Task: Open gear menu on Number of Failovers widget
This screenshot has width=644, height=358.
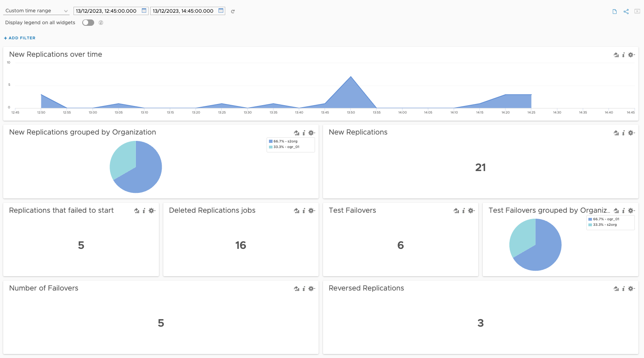Action: pos(312,289)
